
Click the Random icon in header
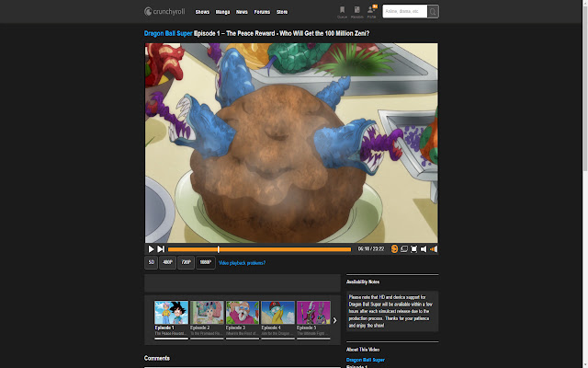[356, 11]
